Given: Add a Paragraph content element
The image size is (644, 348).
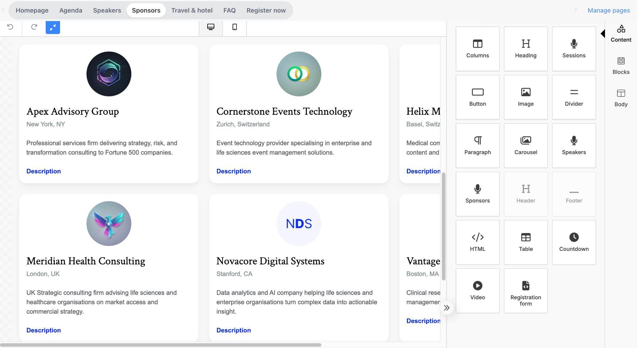Looking at the screenshot, I should point(478,146).
